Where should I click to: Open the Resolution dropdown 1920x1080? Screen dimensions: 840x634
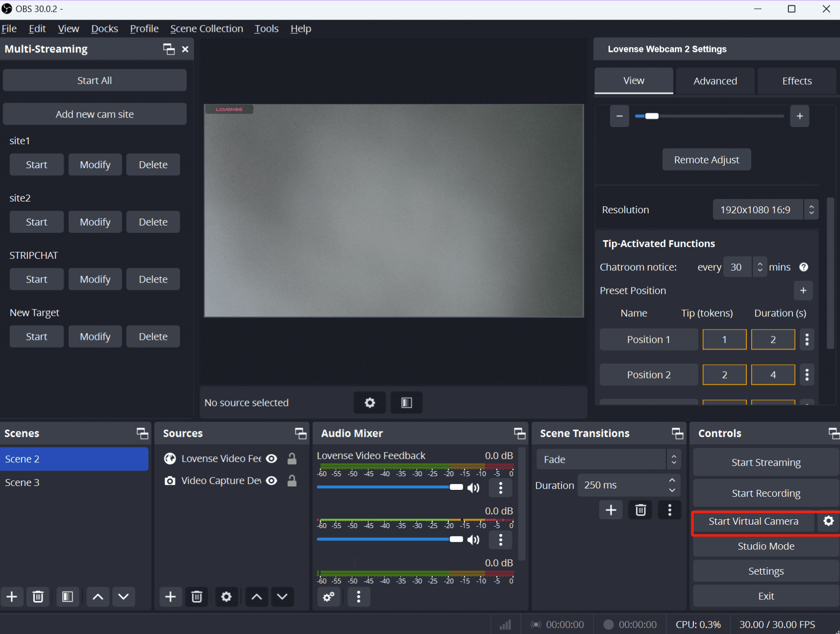click(x=764, y=210)
